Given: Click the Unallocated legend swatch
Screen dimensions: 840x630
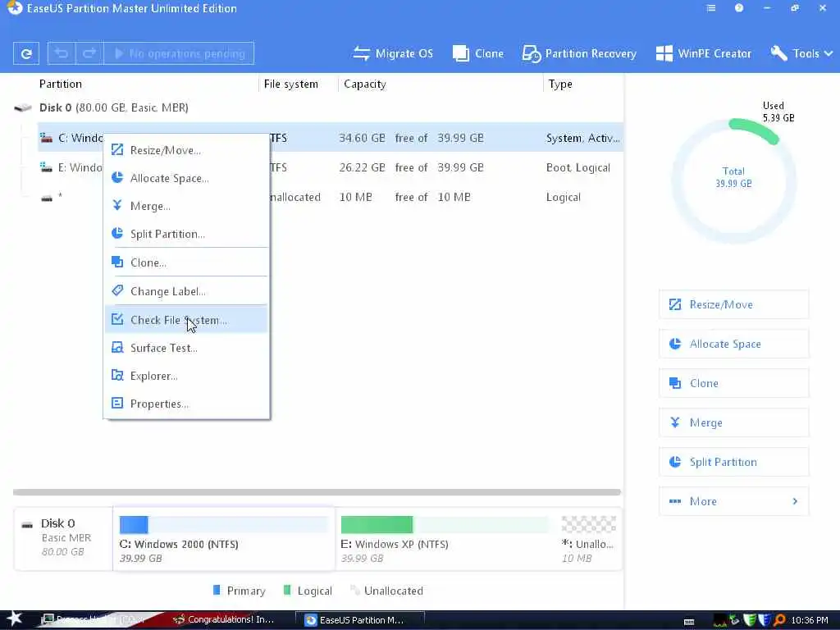Looking at the screenshot, I should (354, 591).
